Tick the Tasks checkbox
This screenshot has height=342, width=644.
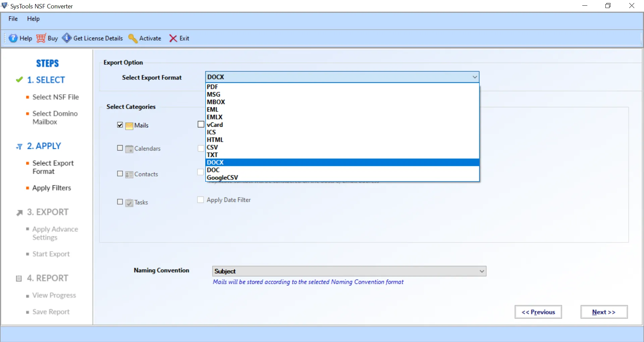click(120, 202)
